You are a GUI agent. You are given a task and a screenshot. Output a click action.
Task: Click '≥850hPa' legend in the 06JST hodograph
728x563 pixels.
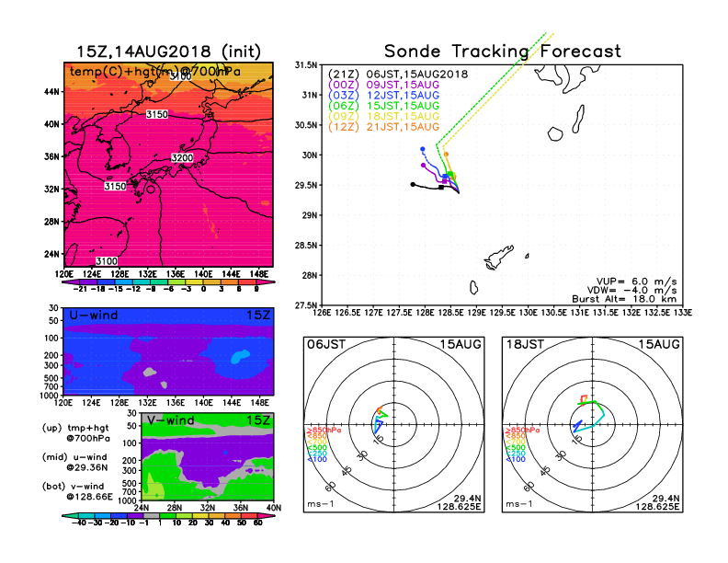324,431
